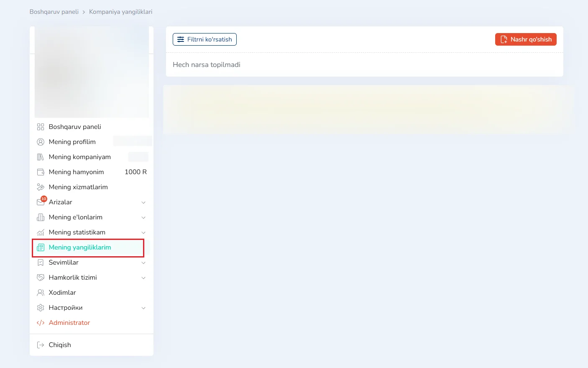Click the blurred profile image thumbnail
The height and width of the screenshot is (368, 588).
click(x=92, y=72)
